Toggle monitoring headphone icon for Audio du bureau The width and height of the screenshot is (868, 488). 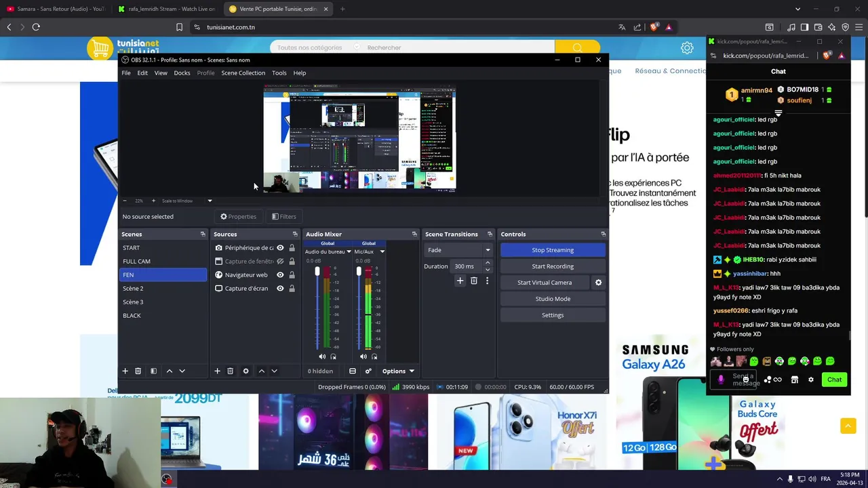tap(333, 357)
